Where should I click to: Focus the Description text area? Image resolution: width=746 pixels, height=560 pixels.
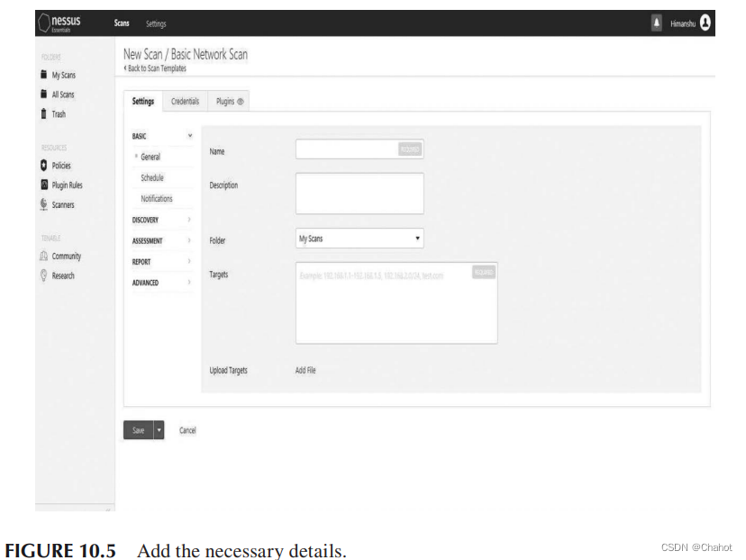pos(359,194)
